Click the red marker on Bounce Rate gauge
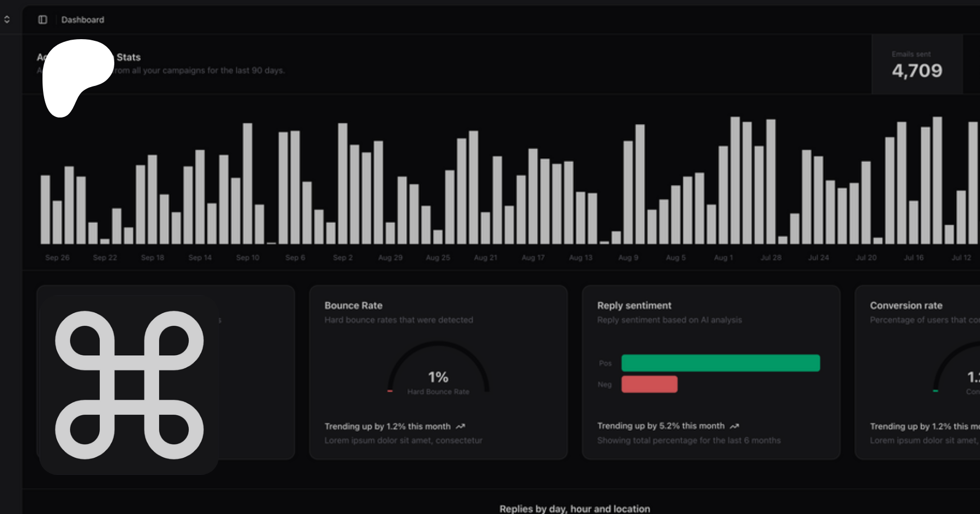 click(x=390, y=391)
